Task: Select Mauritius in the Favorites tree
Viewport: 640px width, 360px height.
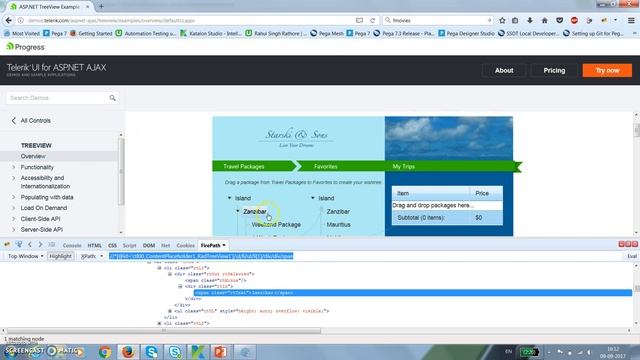Action: [338, 224]
